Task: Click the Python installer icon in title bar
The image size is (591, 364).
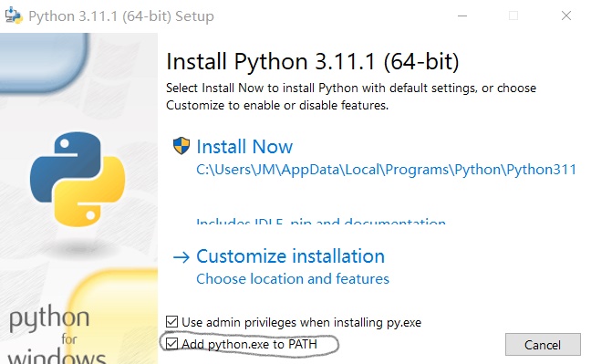Action: (14, 16)
